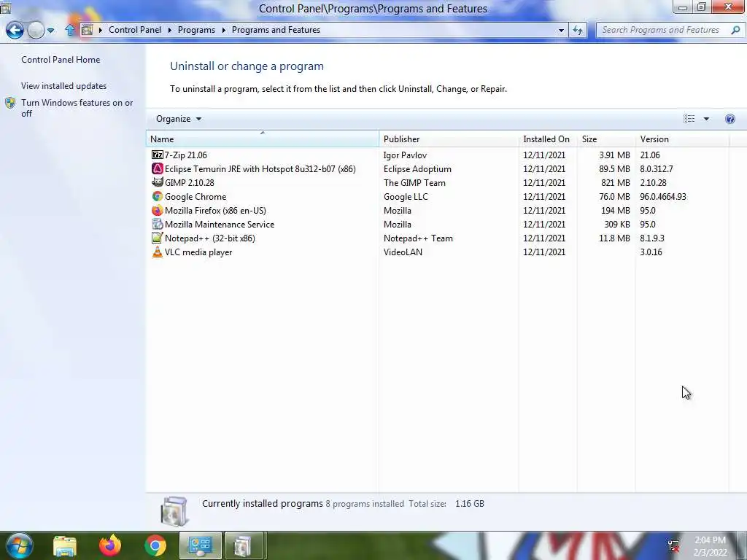Screen dimensions: 747x560
Task: Click the address bar folder icon
Action: [88, 30]
